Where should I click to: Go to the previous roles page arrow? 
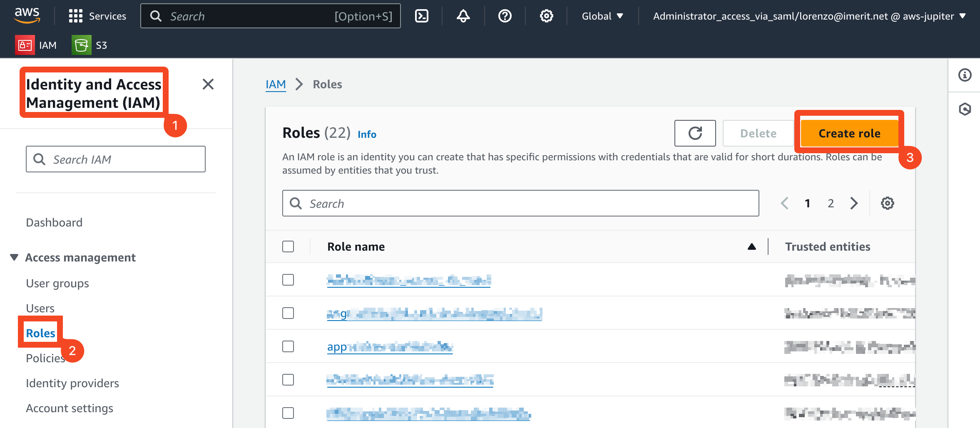[x=785, y=203]
